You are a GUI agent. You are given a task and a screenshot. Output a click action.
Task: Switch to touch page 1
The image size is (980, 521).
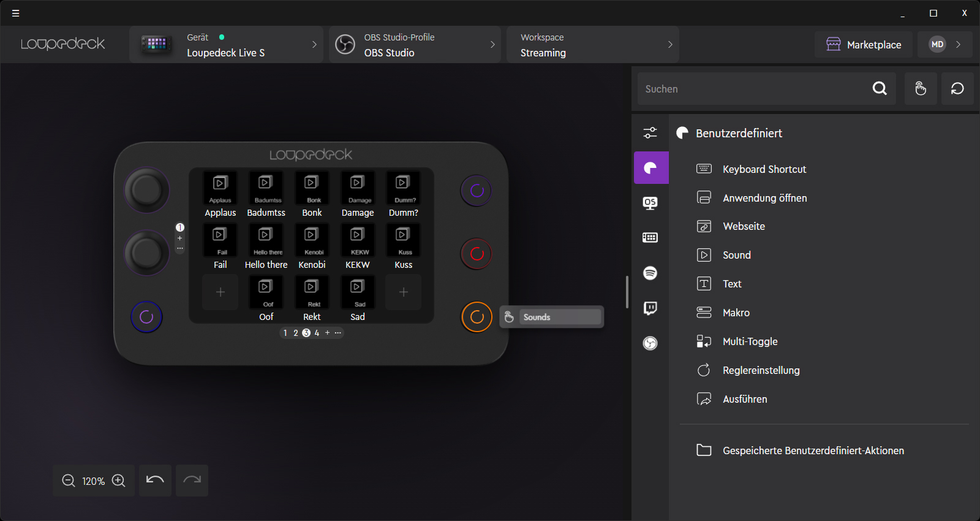285,333
